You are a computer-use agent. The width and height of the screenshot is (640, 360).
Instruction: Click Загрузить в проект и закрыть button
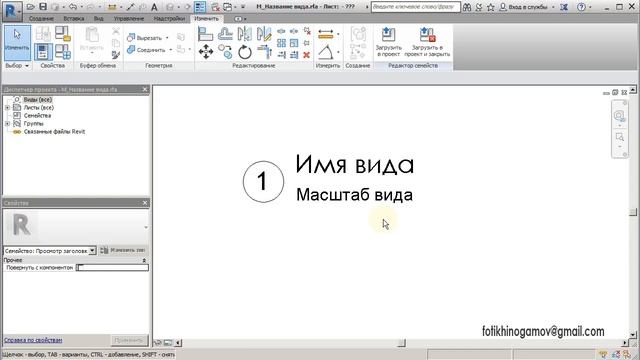[427, 42]
